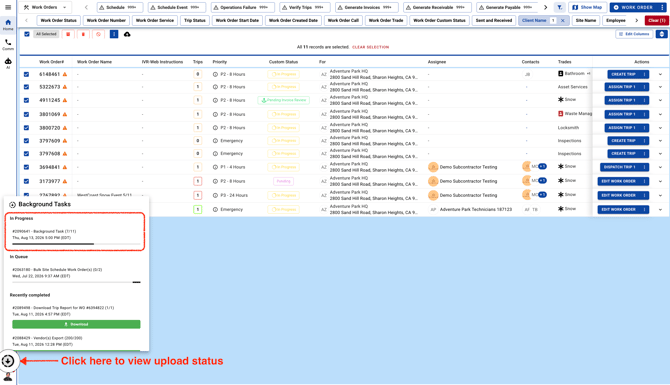
Task: Click the blue round icon beside Edit Columns
Action: click(x=661, y=34)
